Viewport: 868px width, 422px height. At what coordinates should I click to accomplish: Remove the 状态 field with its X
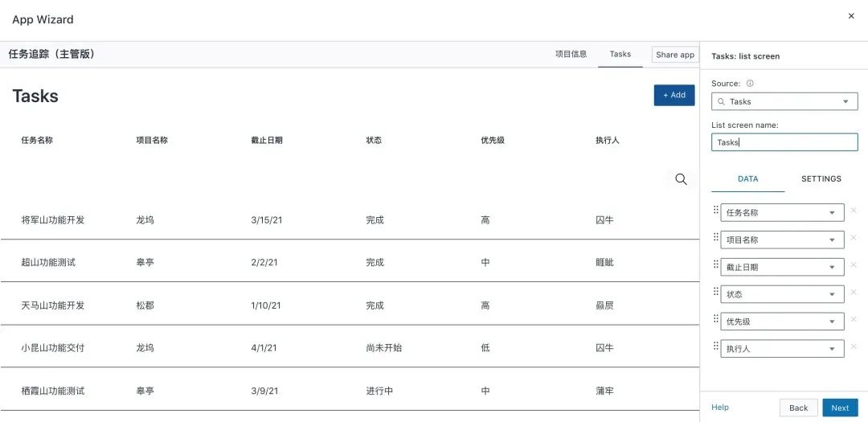pos(853,292)
